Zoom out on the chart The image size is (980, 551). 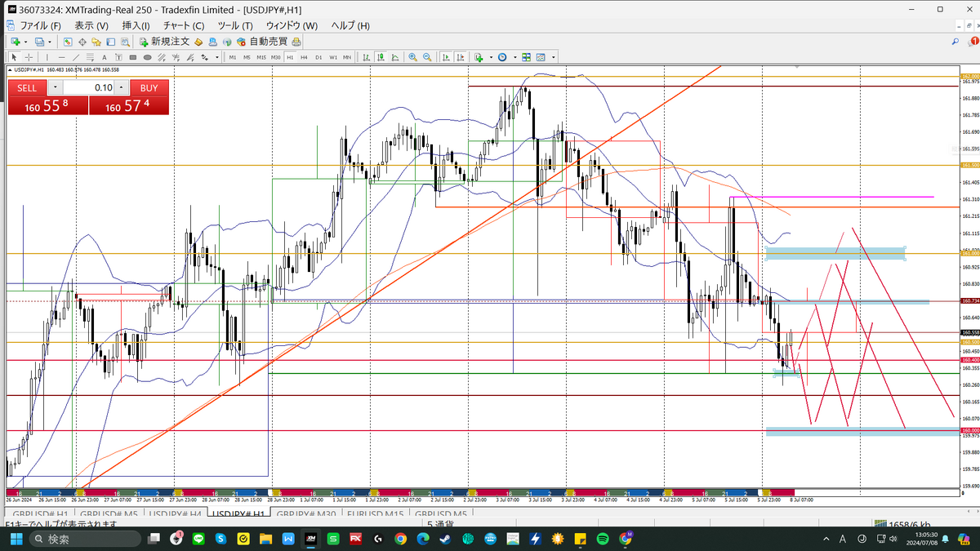click(x=427, y=57)
